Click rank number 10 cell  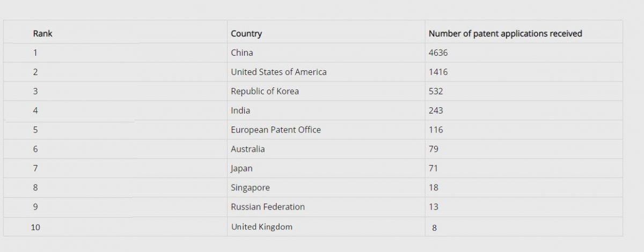pyautogui.click(x=35, y=227)
